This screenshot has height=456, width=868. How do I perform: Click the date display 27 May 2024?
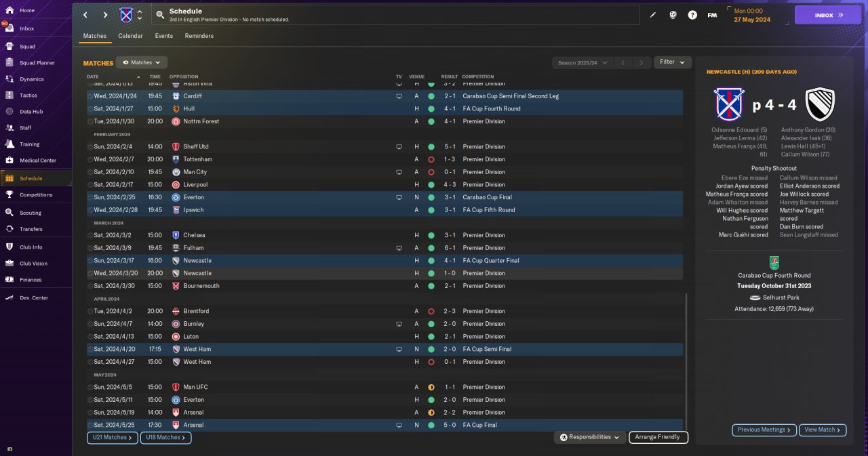click(752, 20)
